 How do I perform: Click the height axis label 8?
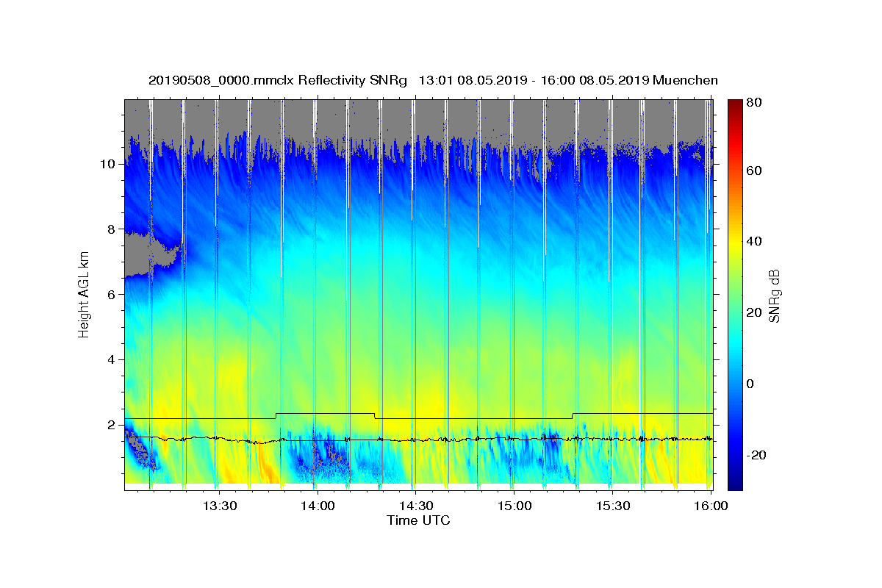pyautogui.click(x=112, y=229)
